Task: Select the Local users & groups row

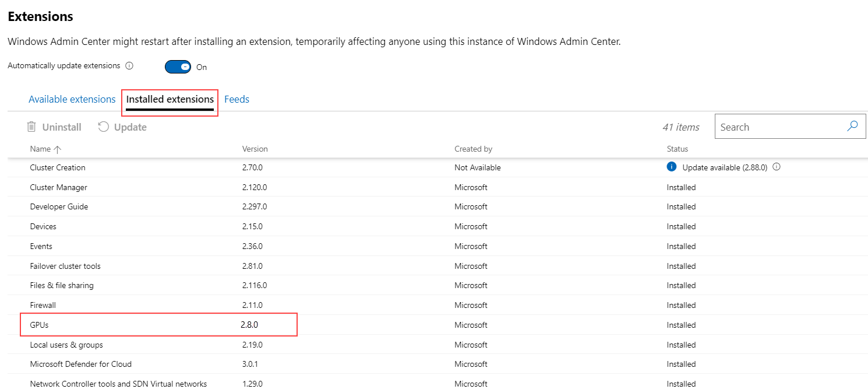Action: 437,345
